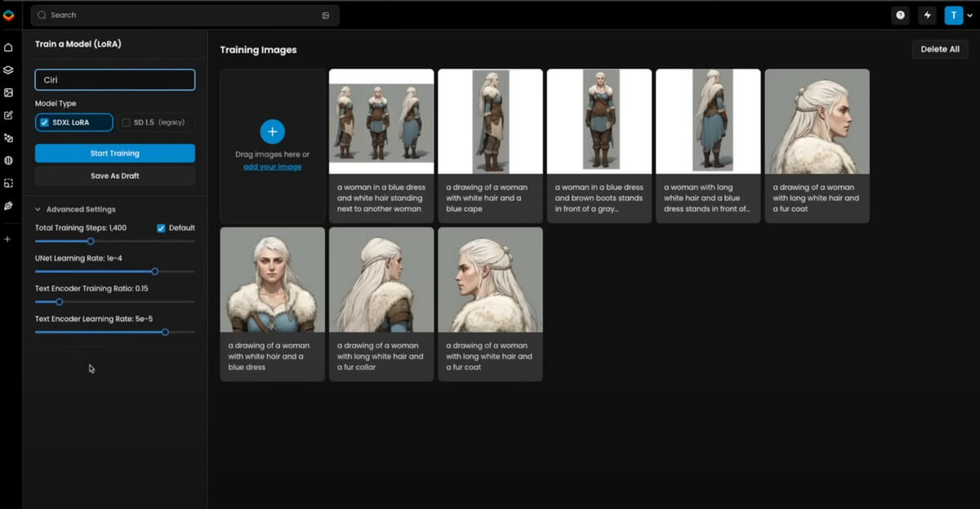
Task: Save the model as draft
Action: pyautogui.click(x=114, y=174)
